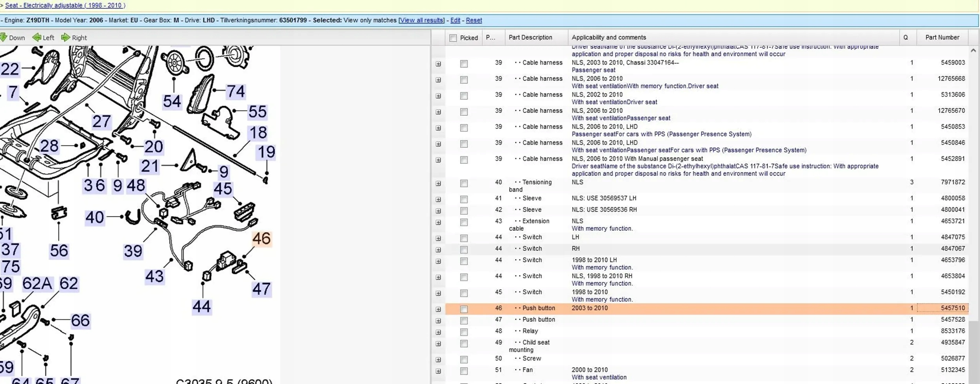Click the Left green arrow icon
The width and height of the screenshot is (980, 384).
(37, 38)
